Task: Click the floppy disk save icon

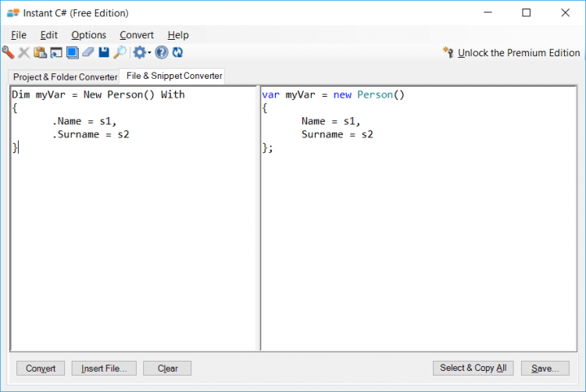Action: click(104, 52)
